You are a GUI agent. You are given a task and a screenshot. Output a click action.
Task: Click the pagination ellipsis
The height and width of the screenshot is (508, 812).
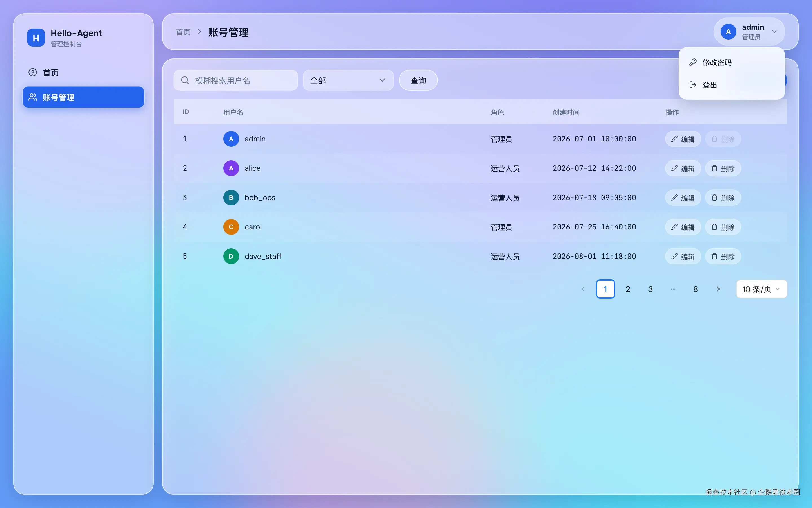pos(673,289)
